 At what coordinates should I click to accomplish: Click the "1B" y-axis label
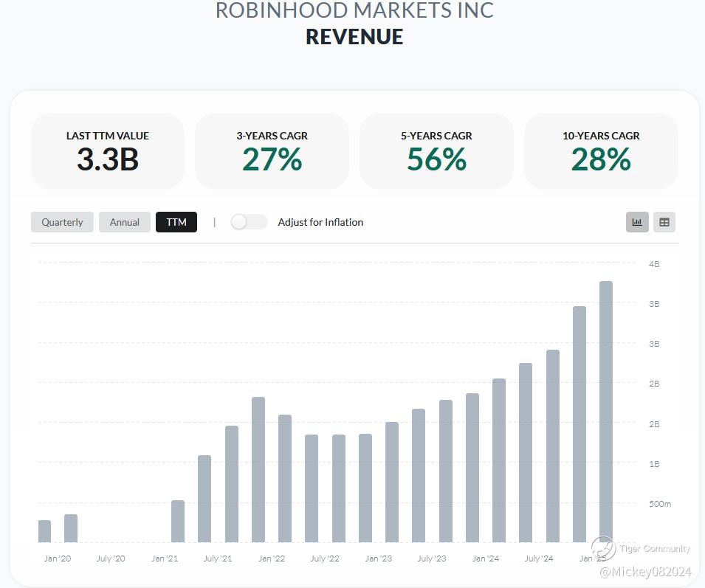coord(654,464)
